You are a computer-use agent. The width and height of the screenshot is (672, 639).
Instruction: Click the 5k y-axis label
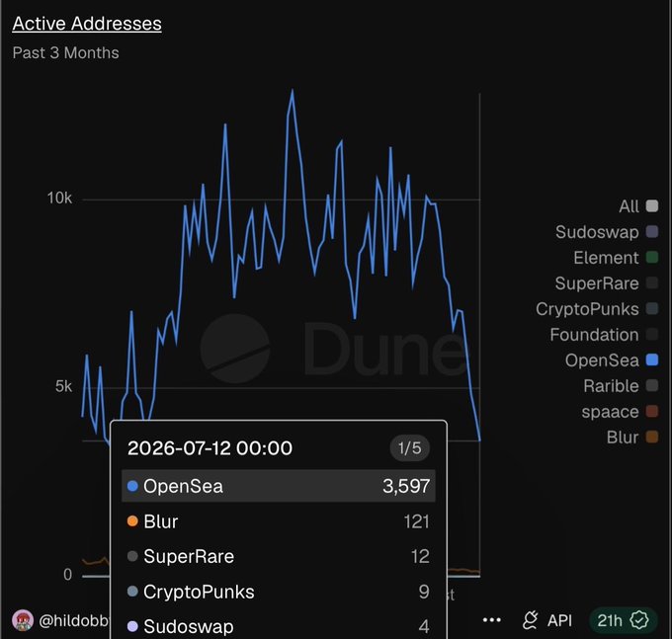click(63, 387)
